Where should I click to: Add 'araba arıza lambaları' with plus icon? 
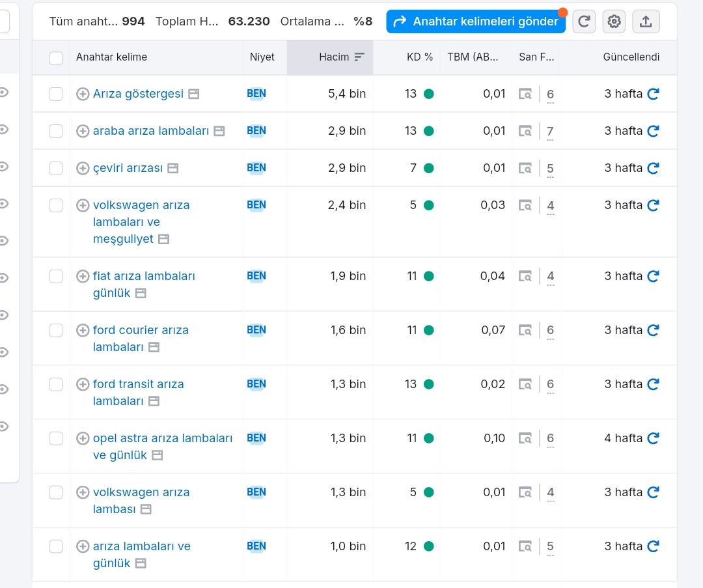pos(83,131)
